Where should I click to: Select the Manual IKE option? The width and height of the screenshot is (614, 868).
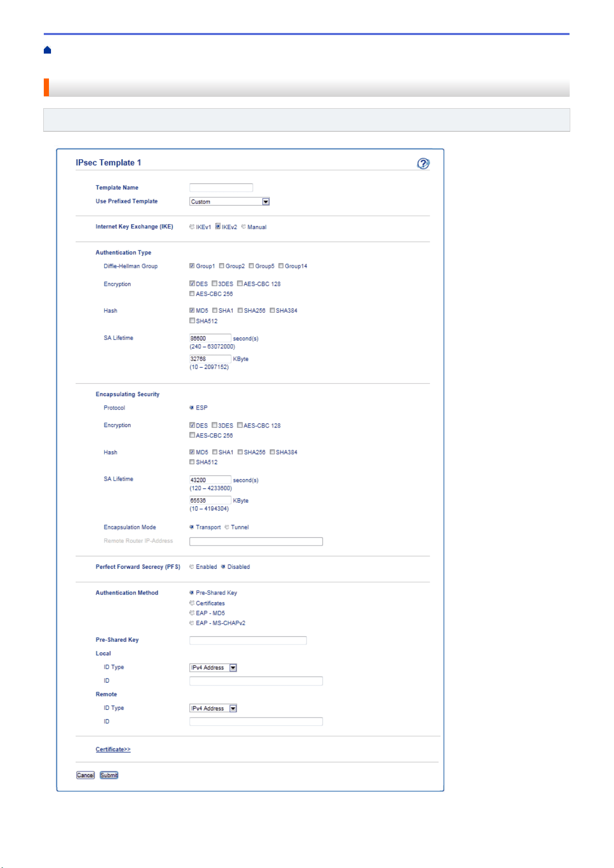pyautogui.click(x=244, y=227)
